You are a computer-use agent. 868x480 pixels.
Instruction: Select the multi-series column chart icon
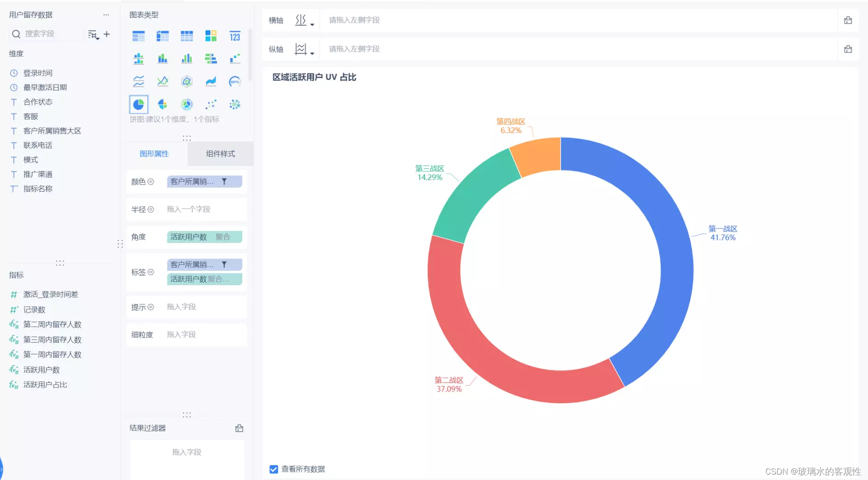coord(187,59)
